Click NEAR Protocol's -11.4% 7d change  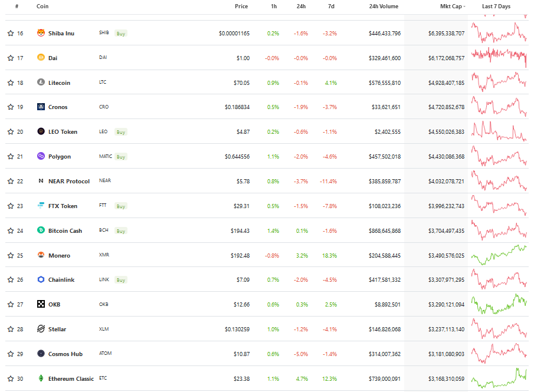coord(328,182)
